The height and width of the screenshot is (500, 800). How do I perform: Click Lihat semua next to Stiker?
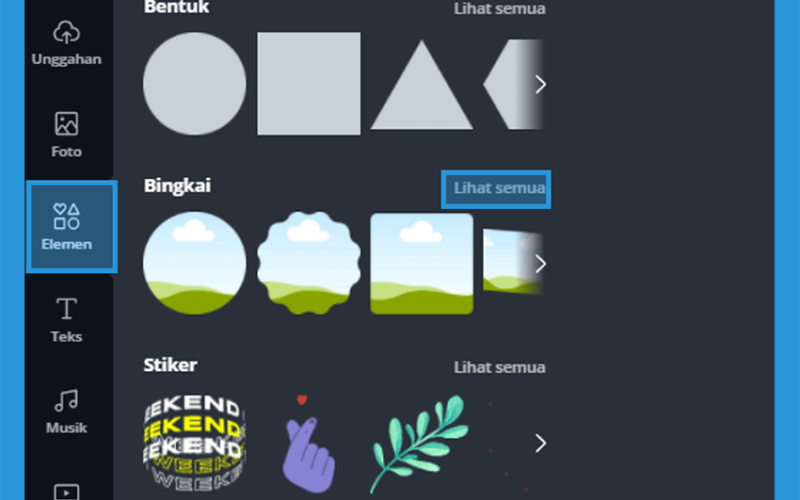499,367
